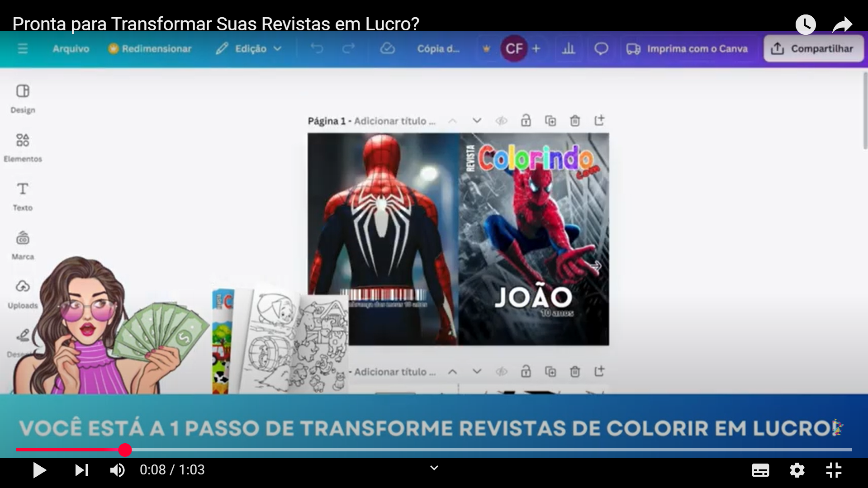868x488 pixels.
Task: Open the Elementos side panel
Action: (23, 148)
